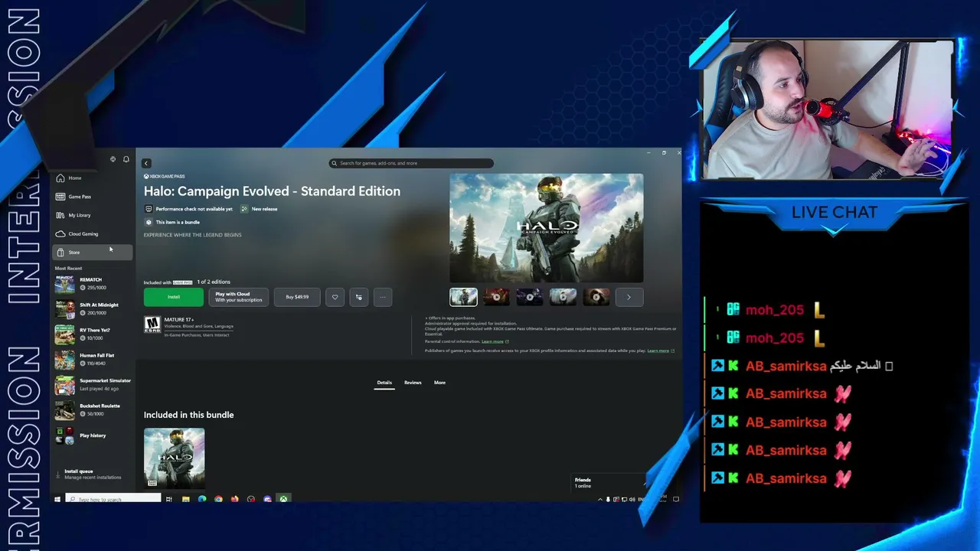Open Learn more for parental control information
Image resolution: width=980 pixels, height=551 pixels.
click(x=495, y=341)
